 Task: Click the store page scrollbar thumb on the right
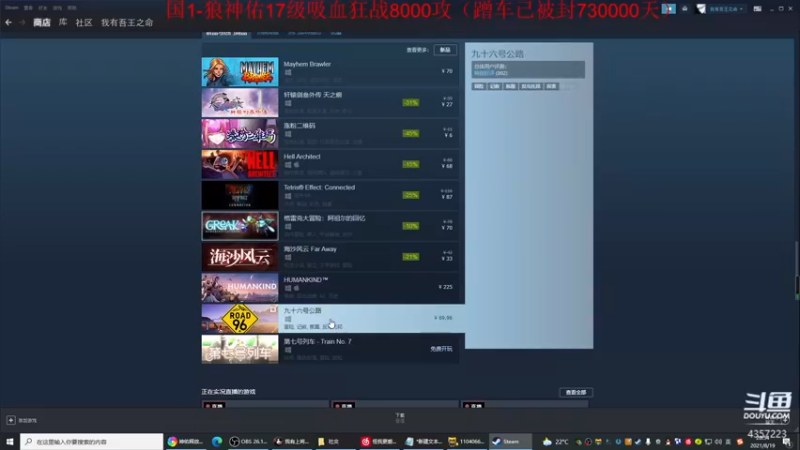tap(797, 270)
